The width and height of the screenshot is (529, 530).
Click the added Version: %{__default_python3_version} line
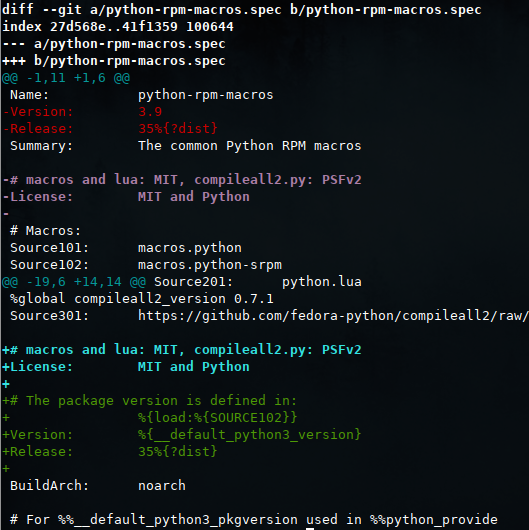pyautogui.click(x=182, y=434)
